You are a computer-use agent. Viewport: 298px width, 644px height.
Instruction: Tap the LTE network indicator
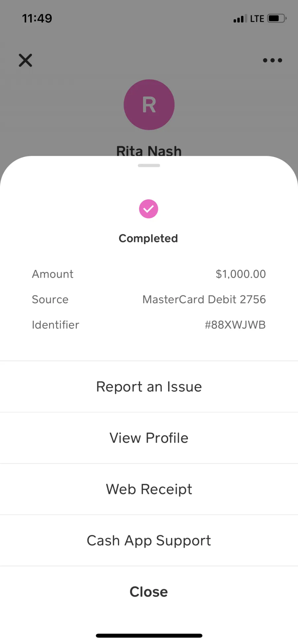257,19
